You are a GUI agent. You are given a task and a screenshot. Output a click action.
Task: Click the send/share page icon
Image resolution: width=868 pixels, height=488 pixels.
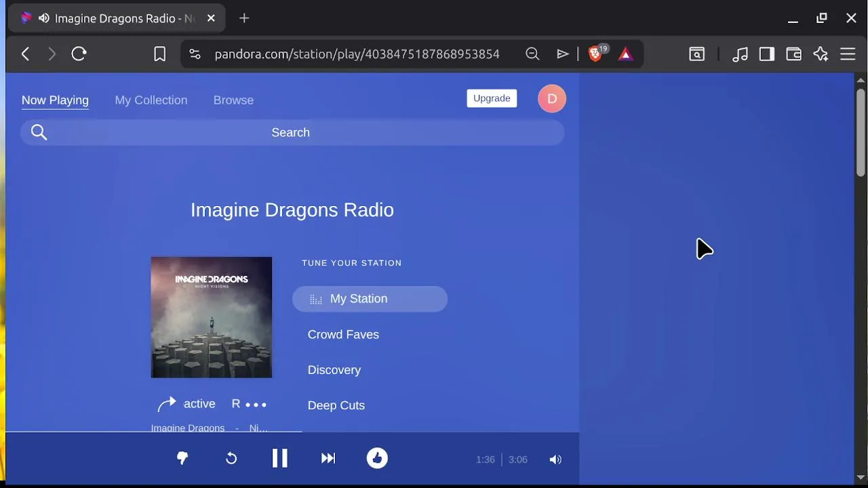click(563, 54)
